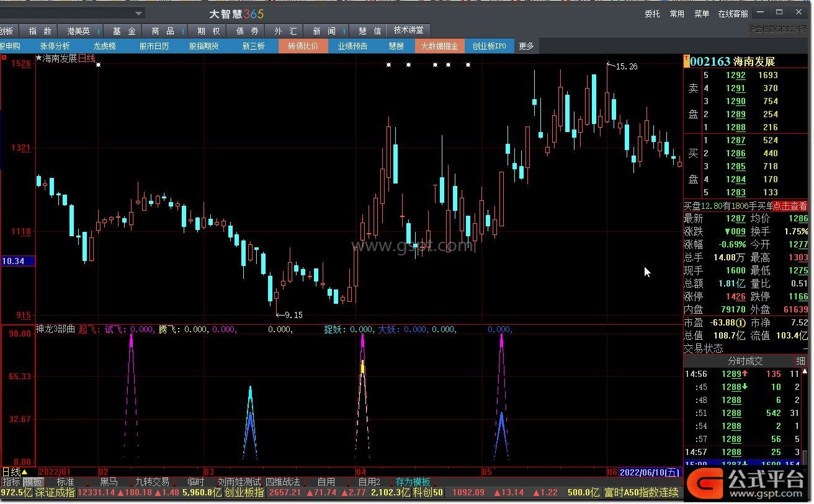Click the 9.15 low price annotation
The width and height of the screenshot is (814, 504).
[293, 315]
